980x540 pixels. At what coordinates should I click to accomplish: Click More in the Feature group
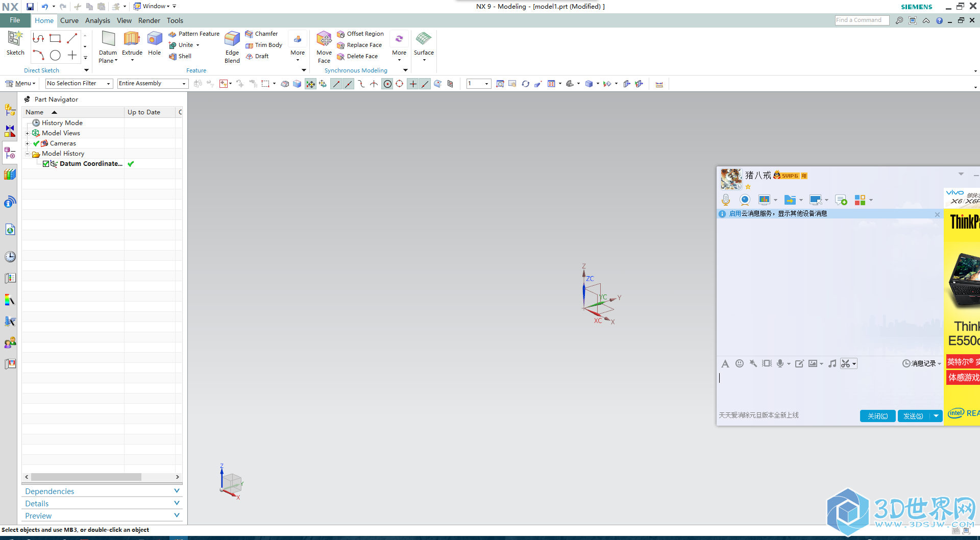point(298,47)
